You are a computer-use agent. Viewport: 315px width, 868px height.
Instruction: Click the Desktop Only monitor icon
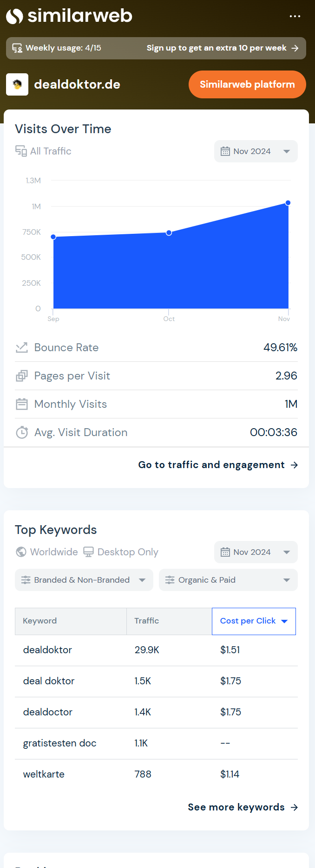[x=88, y=552]
